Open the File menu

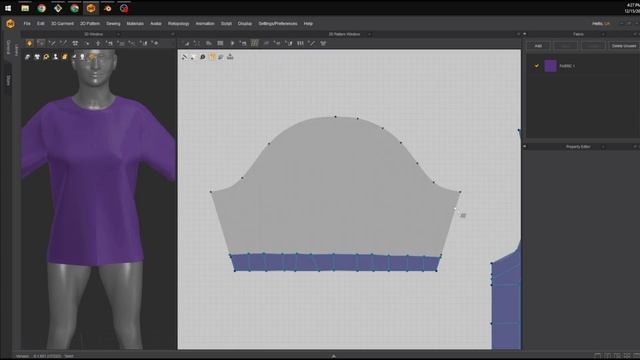point(27,24)
